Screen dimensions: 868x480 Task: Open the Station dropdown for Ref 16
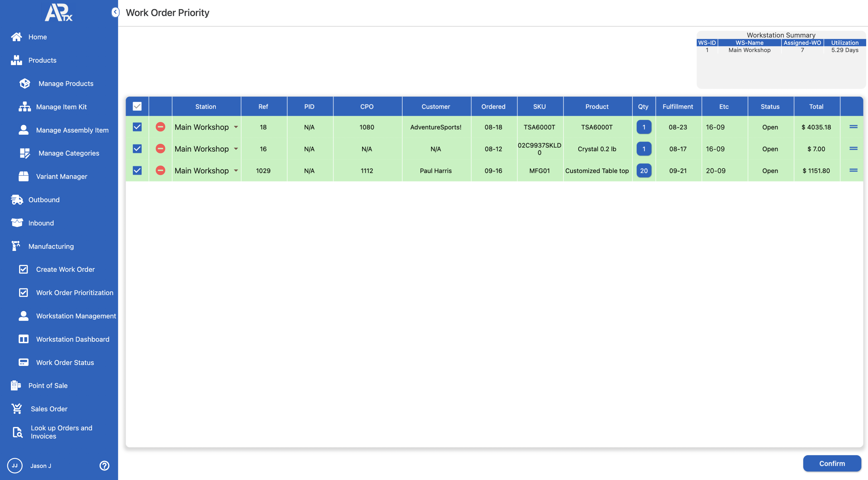pos(236,149)
